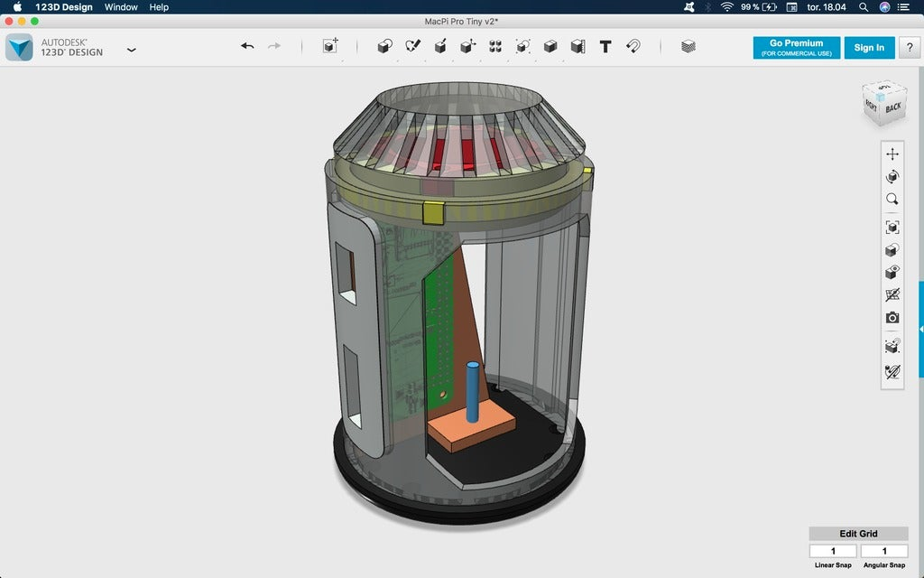
Task: Open the Modify tool menu
Action: (x=468, y=46)
